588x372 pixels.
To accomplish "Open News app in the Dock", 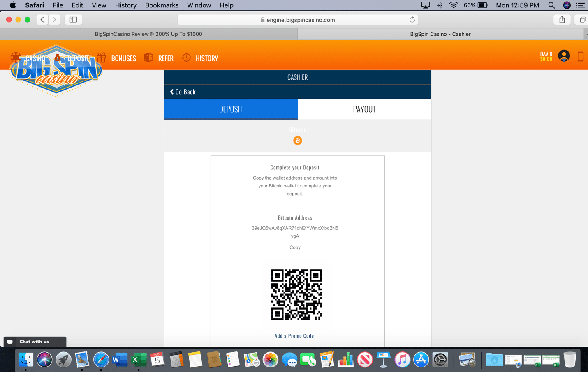I will tap(364, 360).
